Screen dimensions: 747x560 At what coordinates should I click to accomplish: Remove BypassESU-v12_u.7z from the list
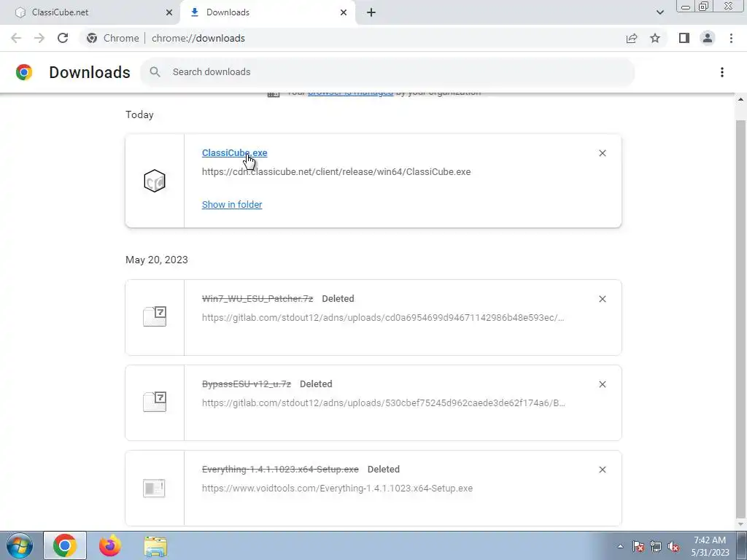point(602,384)
